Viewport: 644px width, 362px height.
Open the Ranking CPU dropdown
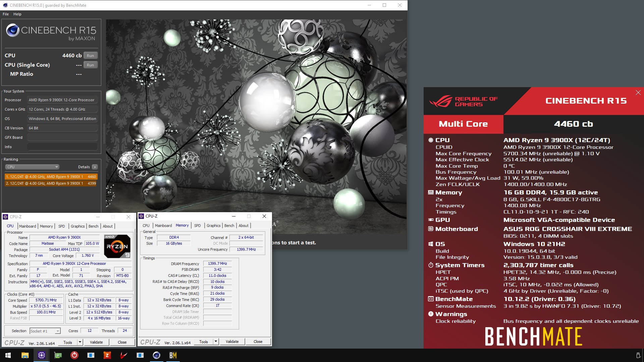click(x=32, y=167)
